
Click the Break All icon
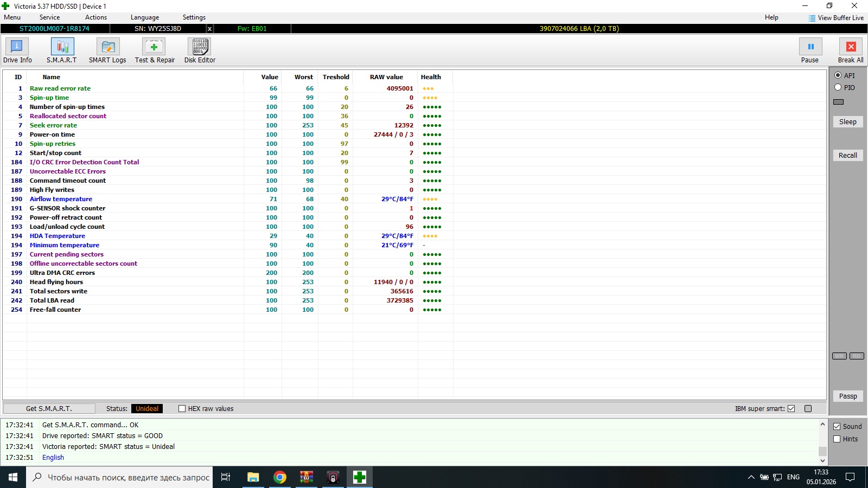click(x=850, y=47)
